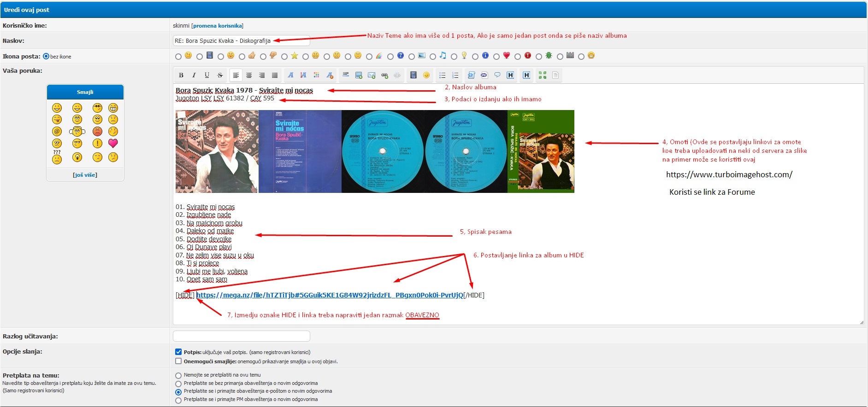Screen dimensions: 868x407
Task: Toggle bold formatting in the editor
Action: tap(181, 75)
